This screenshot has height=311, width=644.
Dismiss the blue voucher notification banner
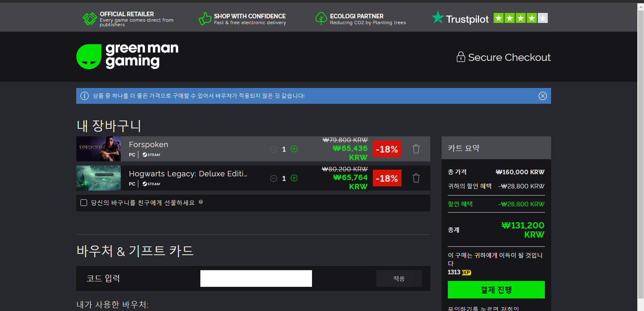click(x=542, y=96)
